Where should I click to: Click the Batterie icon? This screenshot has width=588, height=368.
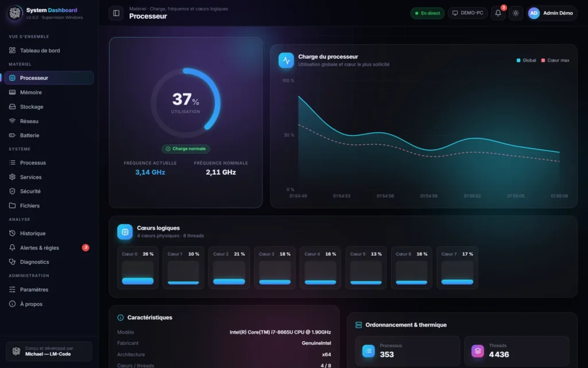(13, 135)
